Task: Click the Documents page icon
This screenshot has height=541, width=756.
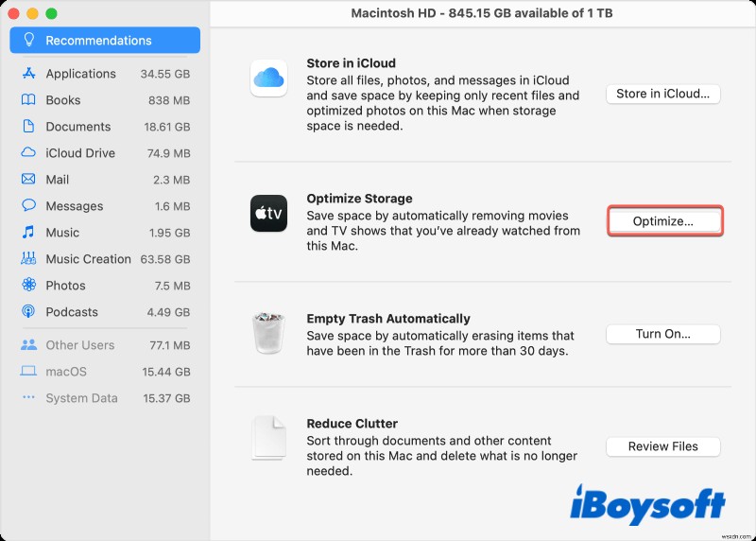Action: point(28,127)
